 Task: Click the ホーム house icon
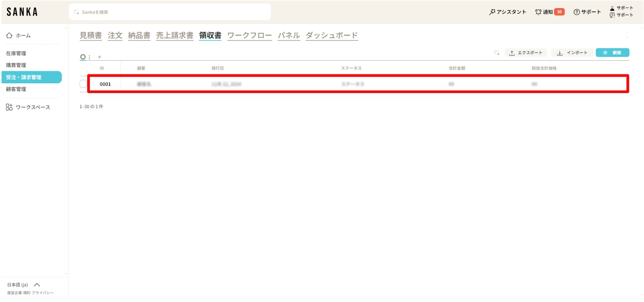click(9, 36)
